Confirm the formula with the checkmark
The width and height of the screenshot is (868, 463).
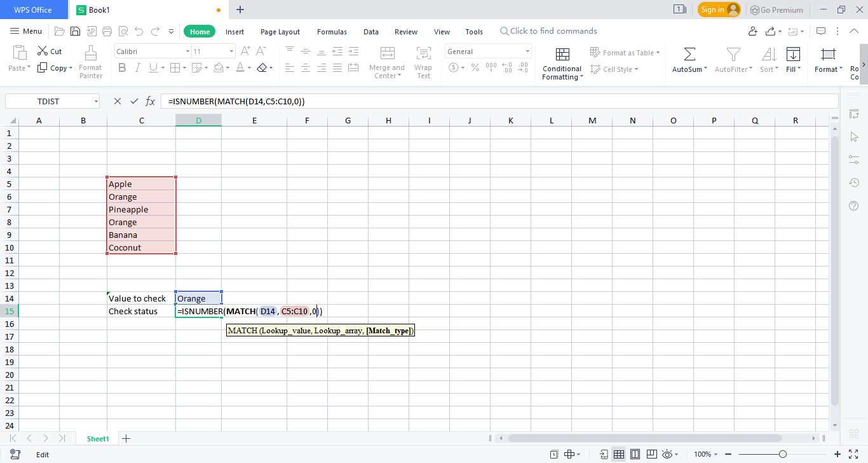coord(133,100)
